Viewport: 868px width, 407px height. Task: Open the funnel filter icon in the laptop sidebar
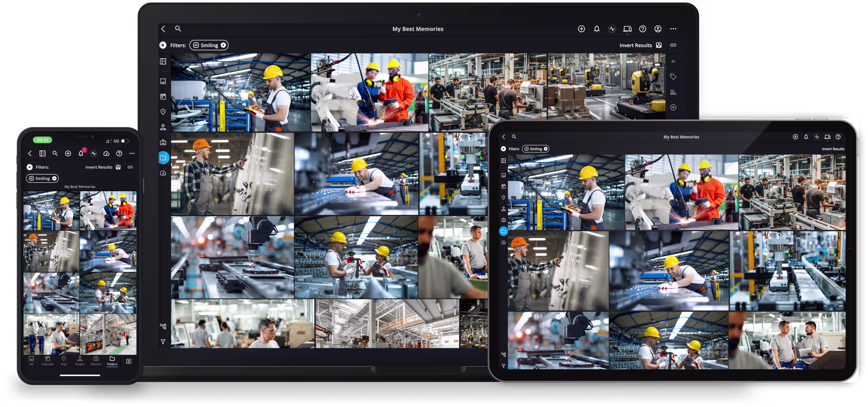pyautogui.click(x=163, y=342)
